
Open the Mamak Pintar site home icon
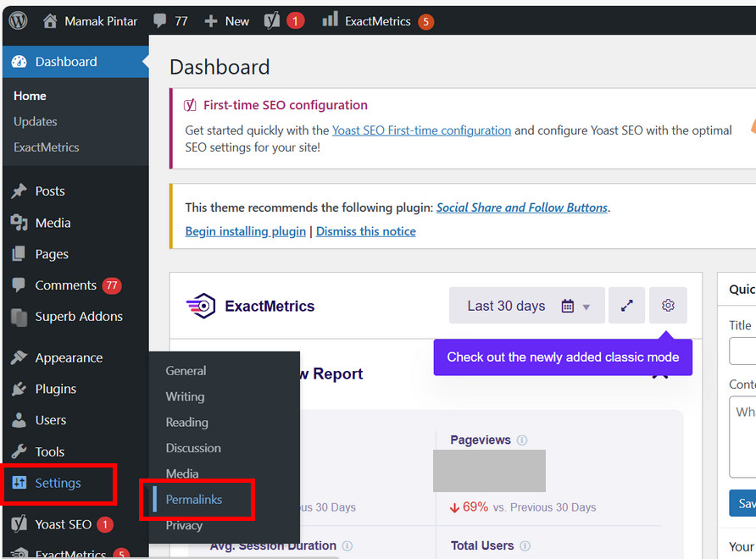coord(50,20)
